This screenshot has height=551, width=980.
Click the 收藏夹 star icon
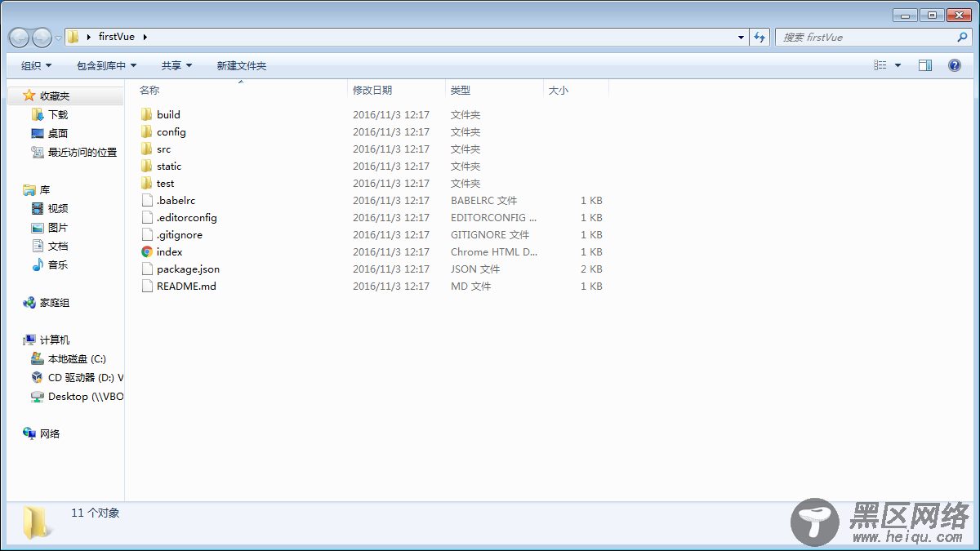click(29, 96)
